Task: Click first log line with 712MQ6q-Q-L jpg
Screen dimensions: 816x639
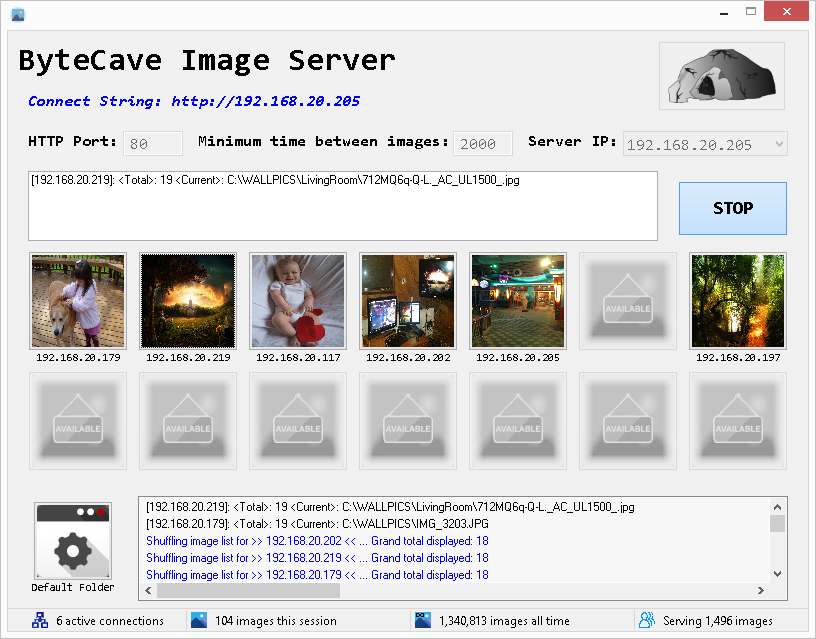Action: click(x=390, y=507)
